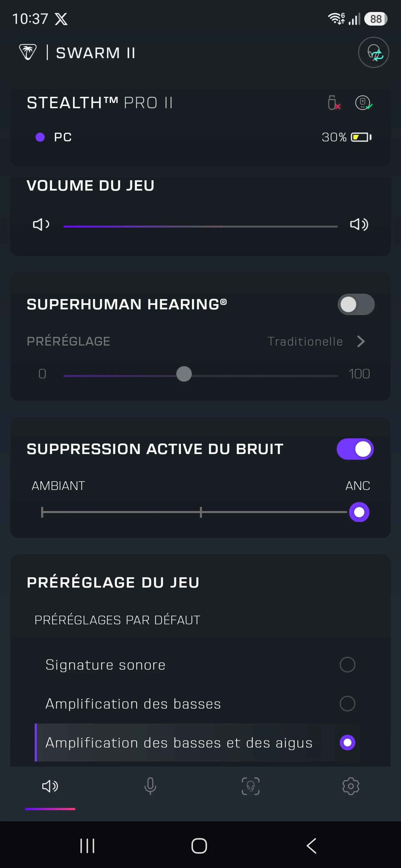Disable Suppression Active du Bruit toggle
Screen dimensions: 401x868
pyautogui.click(x=355, y=449)
